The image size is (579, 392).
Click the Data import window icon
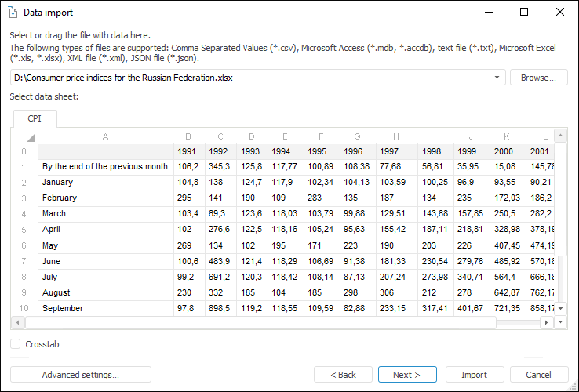13,13
